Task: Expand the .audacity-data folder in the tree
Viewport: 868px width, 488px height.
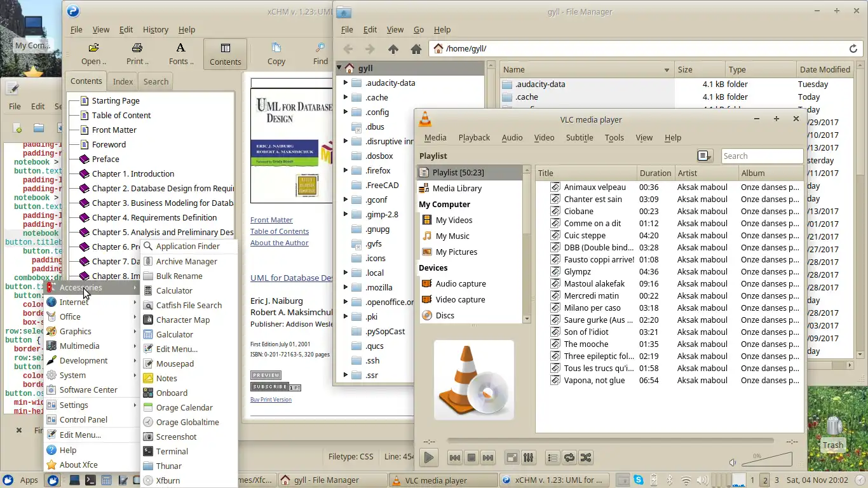Action: click(x=346, y=83)
